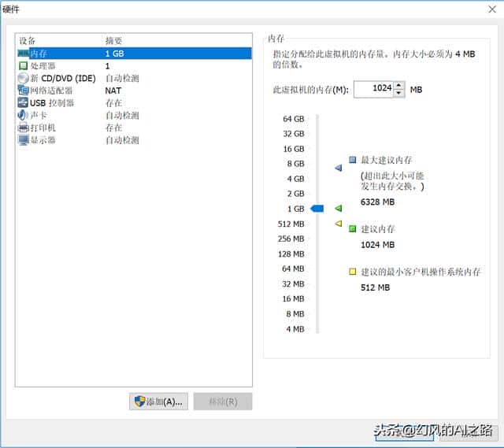Click the memory device icon
Screen dimensions: 504x448
pyautogui.click(x=23, y=54)
